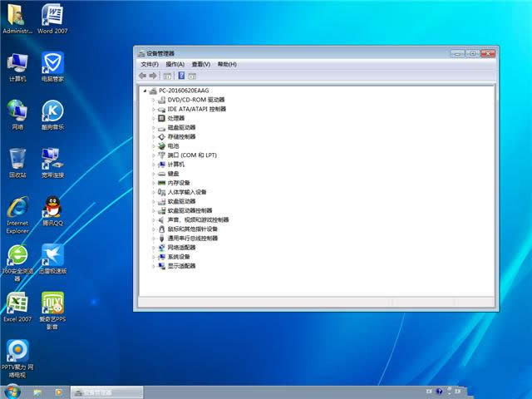Expand the DVD/CD-ROM 驱动器 category
Viewport: 532px width, 399px height.
153,100
